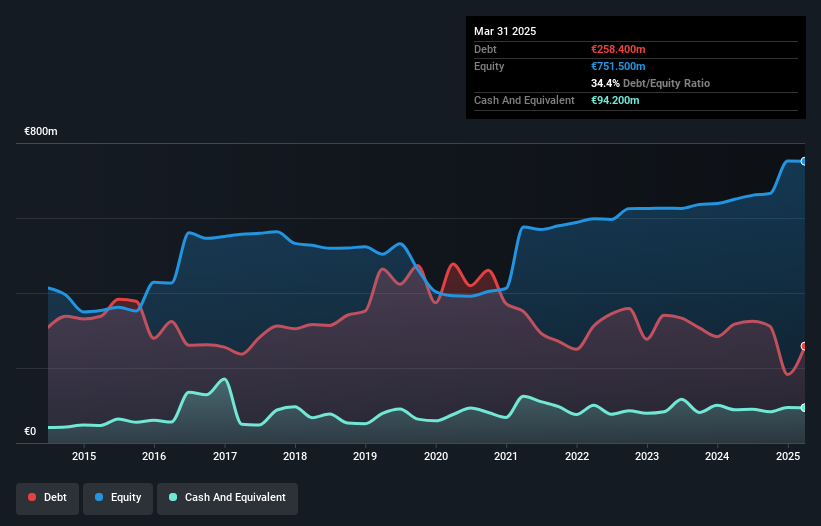Image resolution: width=821 pixels, height=526 pixels.
Task: Click the blue Equity legend dot
Action: pos(99,497)
